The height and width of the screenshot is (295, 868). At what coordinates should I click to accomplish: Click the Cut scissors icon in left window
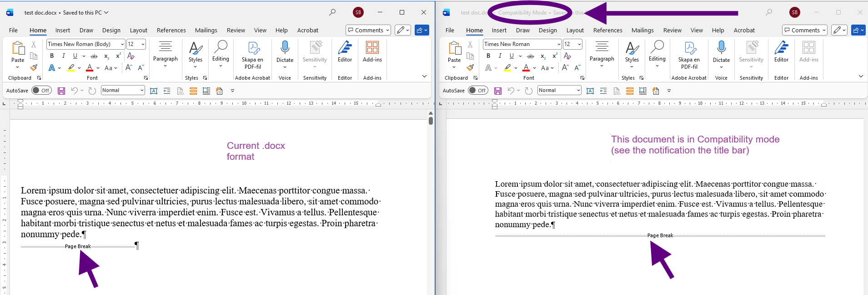coord(34,44)
